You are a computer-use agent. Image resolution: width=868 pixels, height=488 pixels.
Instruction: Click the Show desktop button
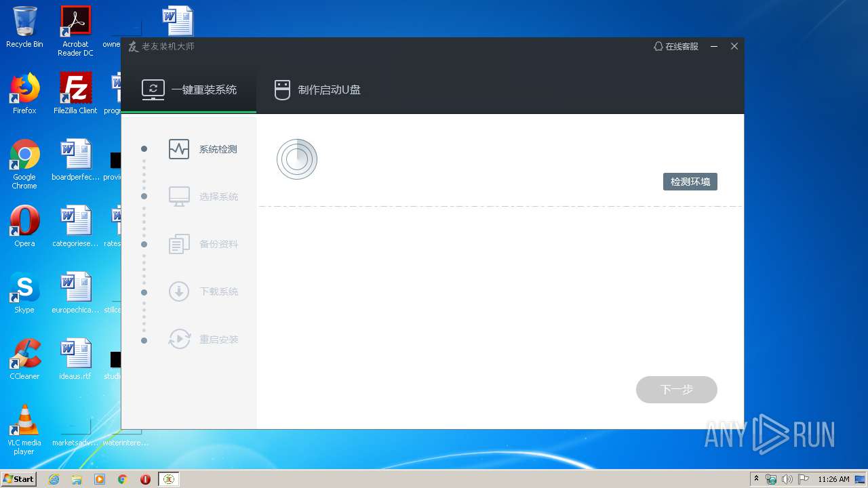pyautogui.click(x=861, y=479)
